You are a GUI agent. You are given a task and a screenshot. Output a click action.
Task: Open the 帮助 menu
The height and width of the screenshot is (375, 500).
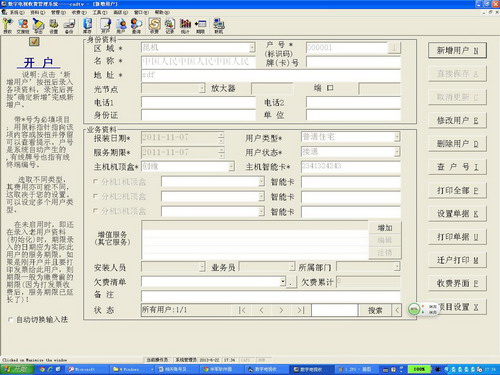(162, 12)
